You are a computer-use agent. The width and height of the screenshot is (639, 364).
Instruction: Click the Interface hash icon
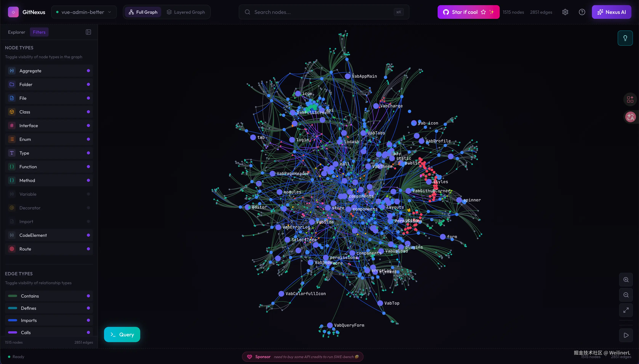(x=12, y=125)
